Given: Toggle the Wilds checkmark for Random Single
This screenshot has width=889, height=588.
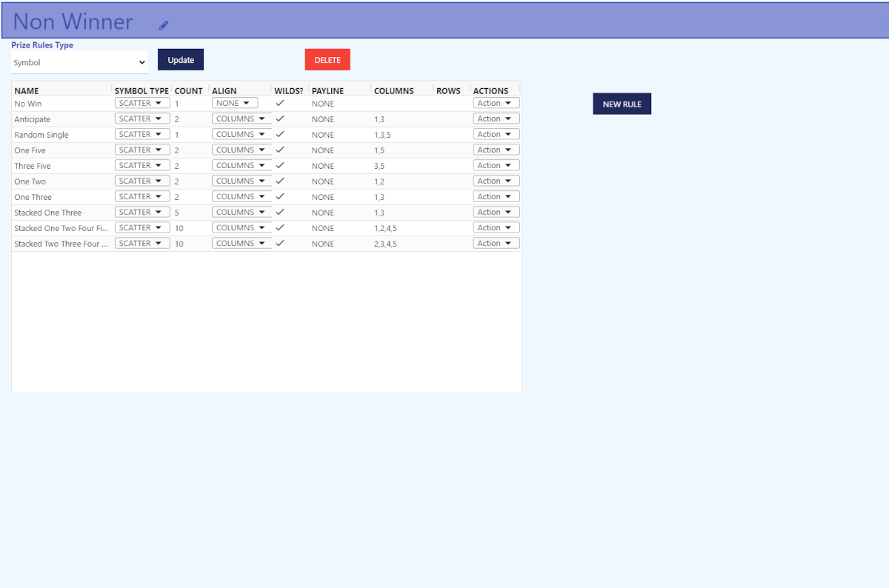Looking at the screenshot, I should (x=280, y=134).
